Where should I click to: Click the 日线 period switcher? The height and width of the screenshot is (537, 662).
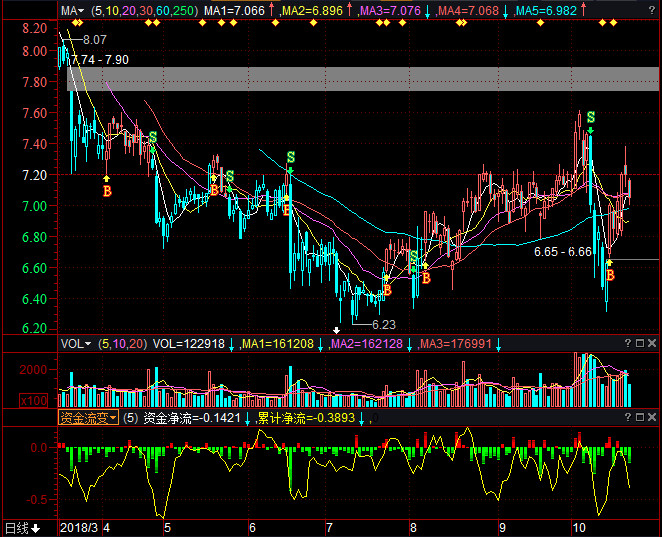(x=22, y=527)
